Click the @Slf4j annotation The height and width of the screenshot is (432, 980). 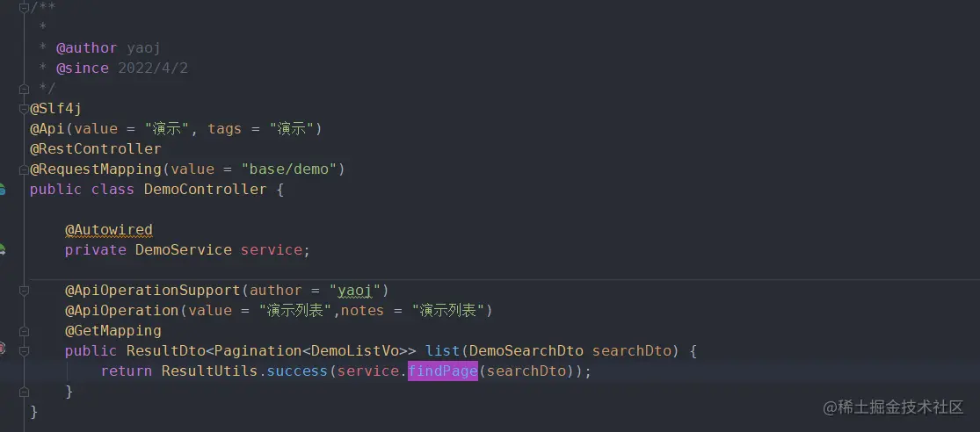[55, 109]
